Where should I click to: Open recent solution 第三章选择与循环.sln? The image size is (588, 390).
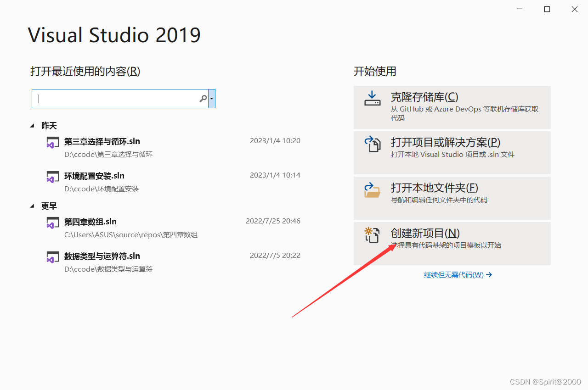(x=102, y=141)
